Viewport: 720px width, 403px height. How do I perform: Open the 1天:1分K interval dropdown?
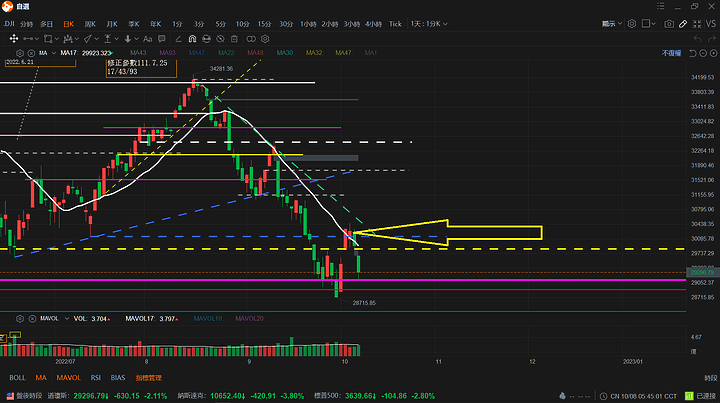click(x=429, y=24)
